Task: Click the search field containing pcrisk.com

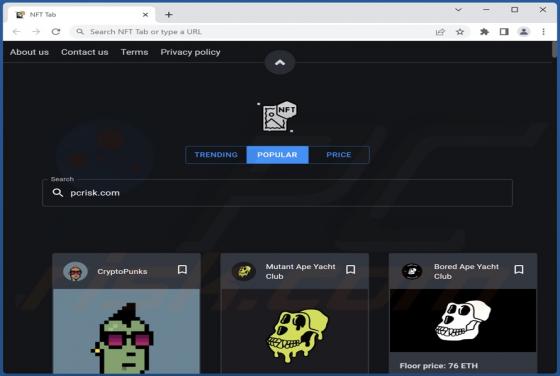Action: pos(278,193)
